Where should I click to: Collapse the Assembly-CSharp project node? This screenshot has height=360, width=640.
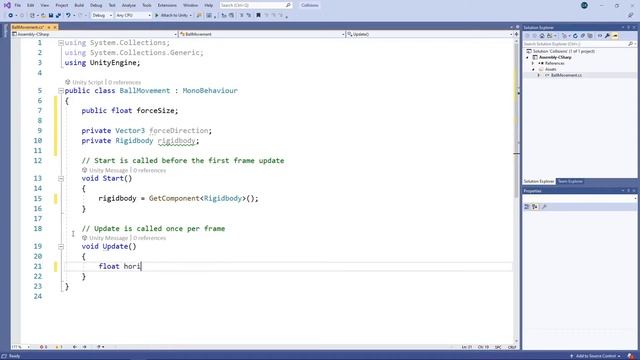[527, 58]
